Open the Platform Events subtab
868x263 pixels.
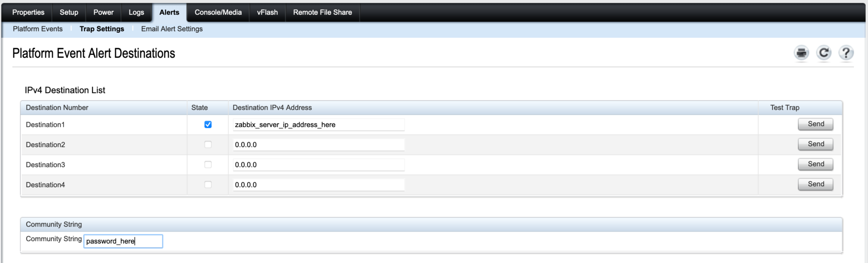click(x=38, y=29)
